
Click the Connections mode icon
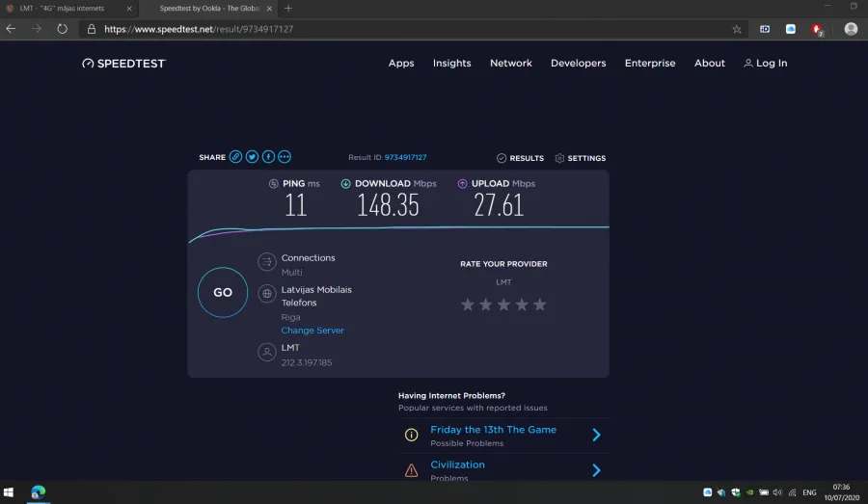pyautogui.click(x=267, y=262)
